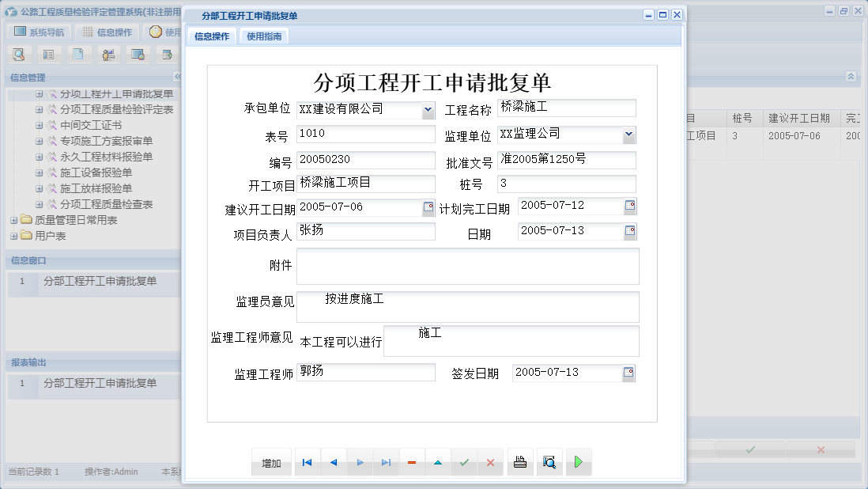
Task: Expand the 质量管理日常用表 tree folder
Action: 14,221
